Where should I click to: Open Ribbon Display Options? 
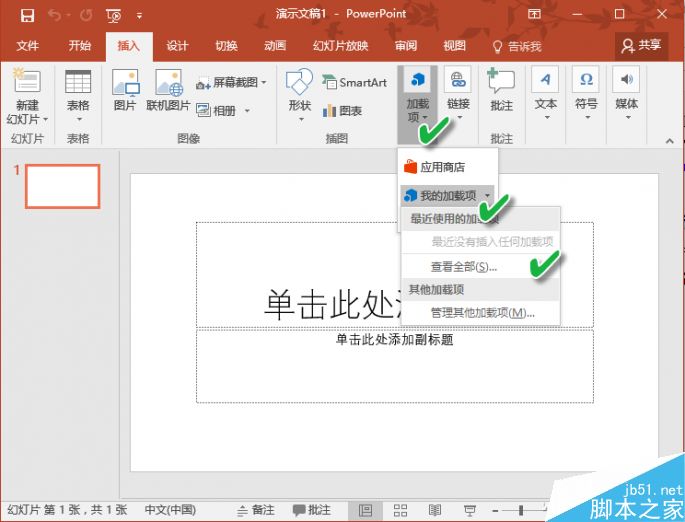coord(534,14)
